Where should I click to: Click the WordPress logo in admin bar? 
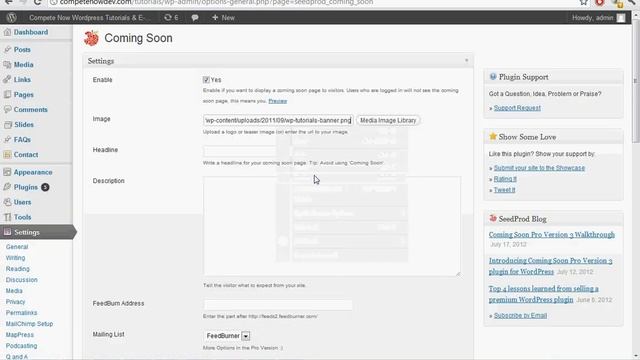11,18
